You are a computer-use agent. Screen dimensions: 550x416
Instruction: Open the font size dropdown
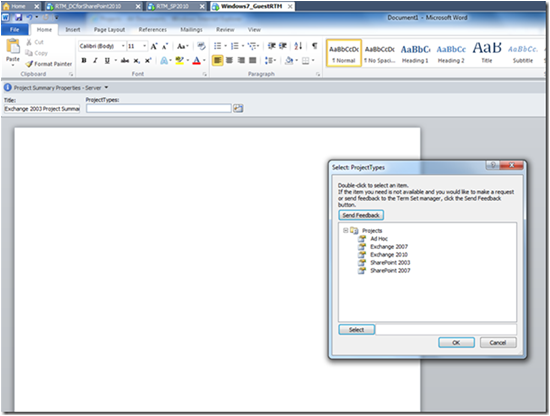(144, 46)
